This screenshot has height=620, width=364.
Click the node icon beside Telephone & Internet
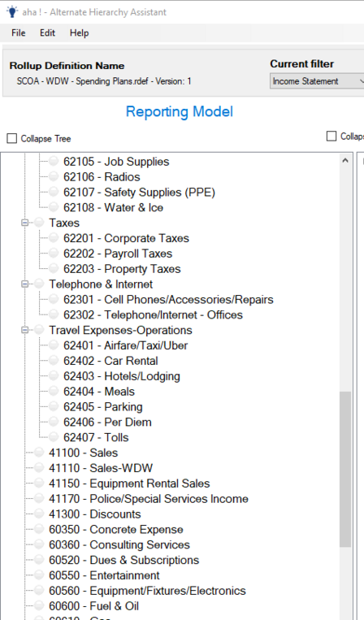click(39, 284)
